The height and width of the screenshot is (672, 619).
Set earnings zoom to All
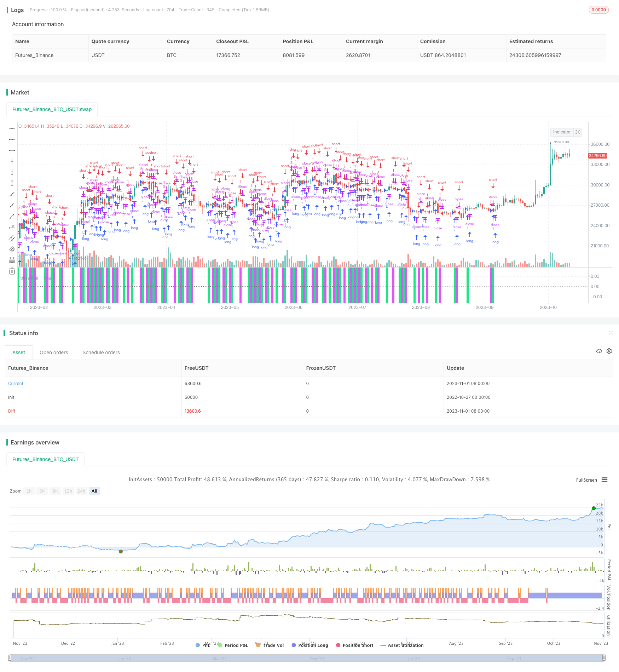pos(94,491)
